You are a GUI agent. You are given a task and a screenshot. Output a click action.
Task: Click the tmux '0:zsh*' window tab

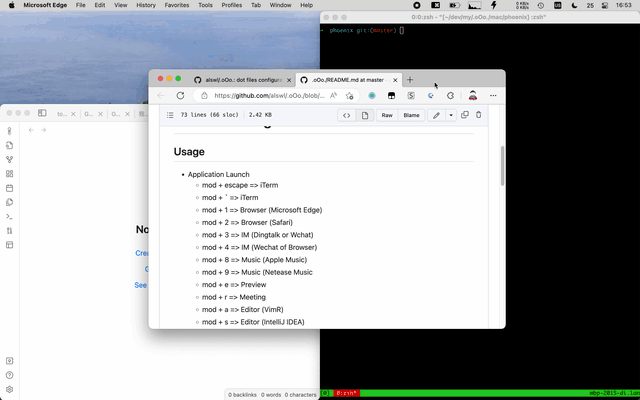tap(347, 393)
